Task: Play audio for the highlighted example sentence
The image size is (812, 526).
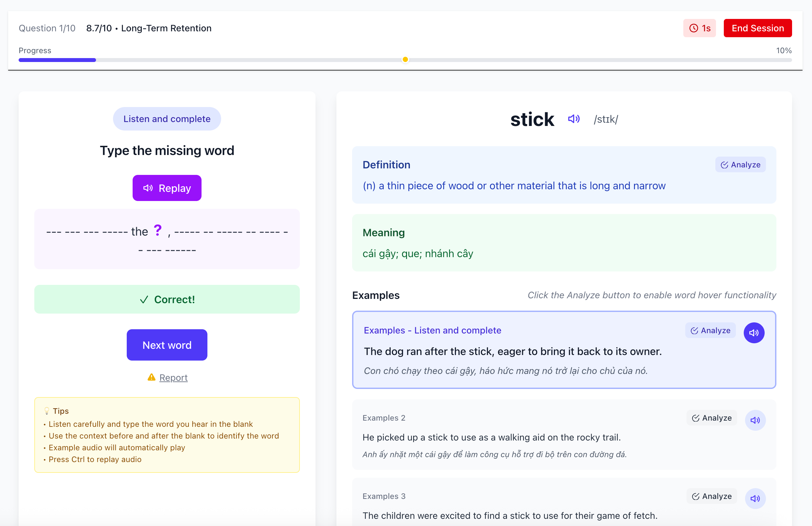Action: pyautogui.click(x=754, y=333)
